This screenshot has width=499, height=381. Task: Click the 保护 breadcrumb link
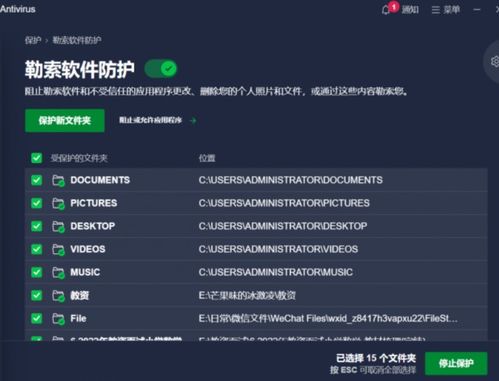[33, 40]
